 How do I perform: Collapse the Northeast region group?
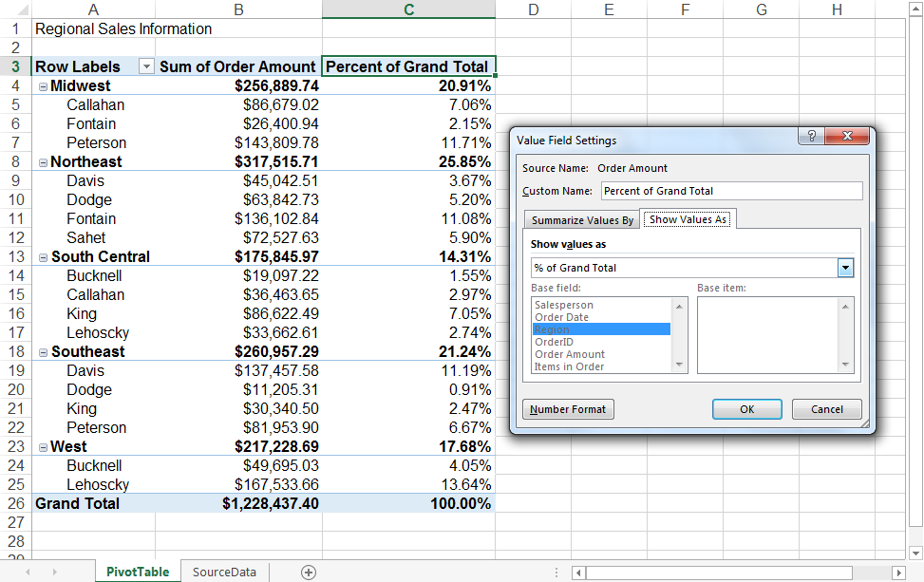(42, 161)
